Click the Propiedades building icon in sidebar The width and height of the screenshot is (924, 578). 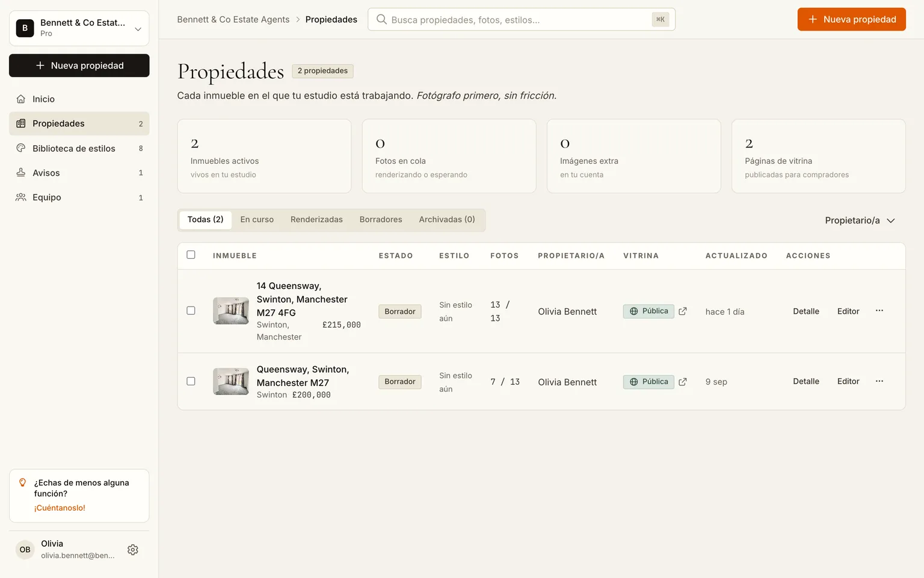(21, 123)
